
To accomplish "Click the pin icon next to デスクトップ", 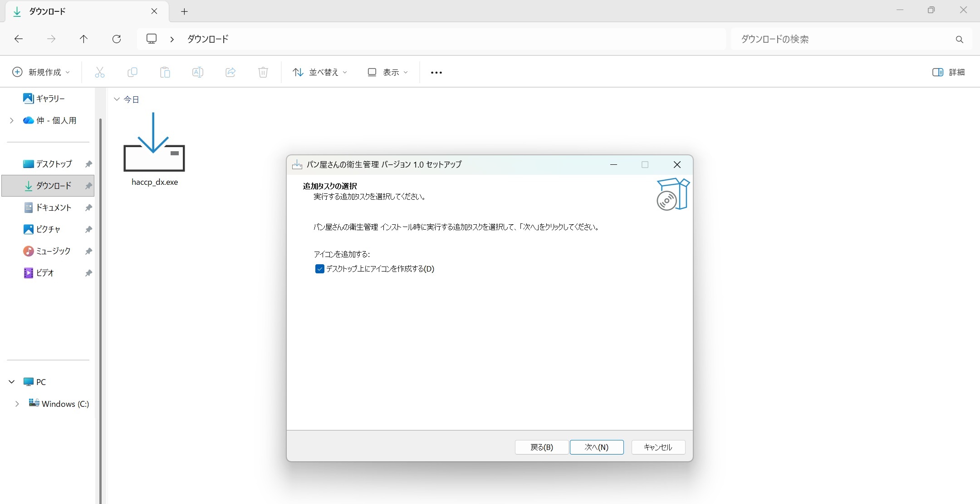I will coord(88,164).
